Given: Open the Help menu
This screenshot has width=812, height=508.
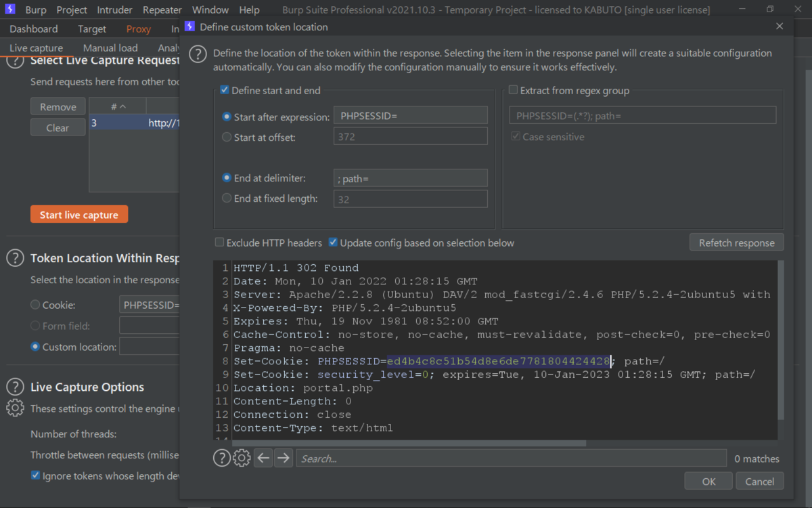Looking at the screenshot, I should coord(249,10).
